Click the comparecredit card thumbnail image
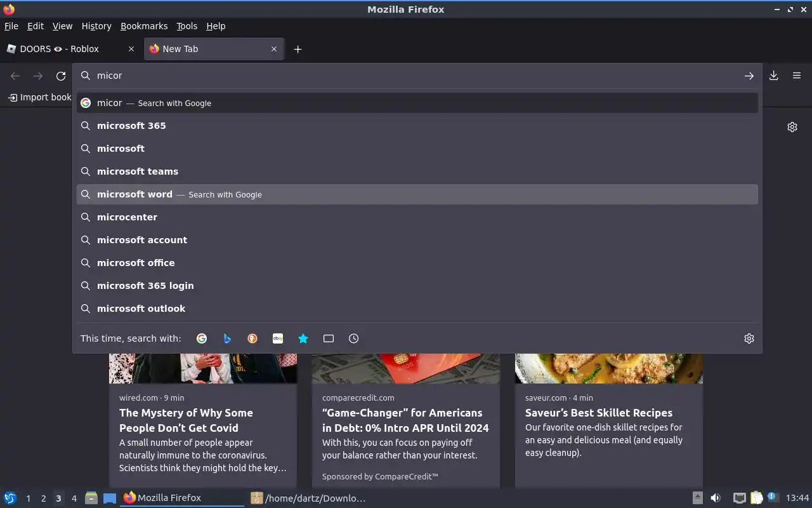Screen dimensions: 812x508 pyautogui.click(x=406, y=368)
